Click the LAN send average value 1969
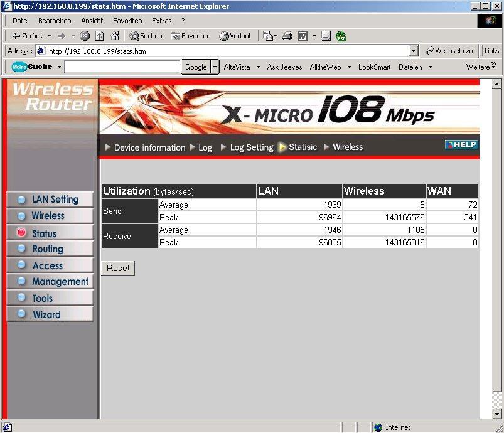This screenshot has height=433, width=504. 332,205
